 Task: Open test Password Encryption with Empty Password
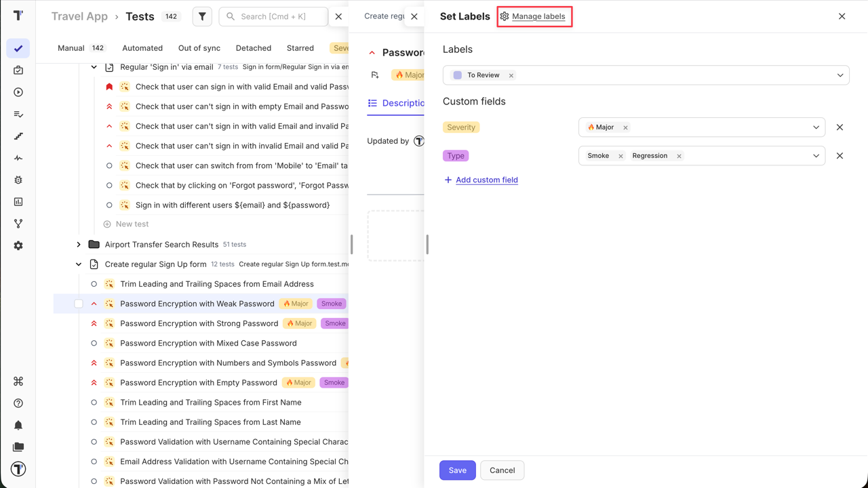point(199,382)
